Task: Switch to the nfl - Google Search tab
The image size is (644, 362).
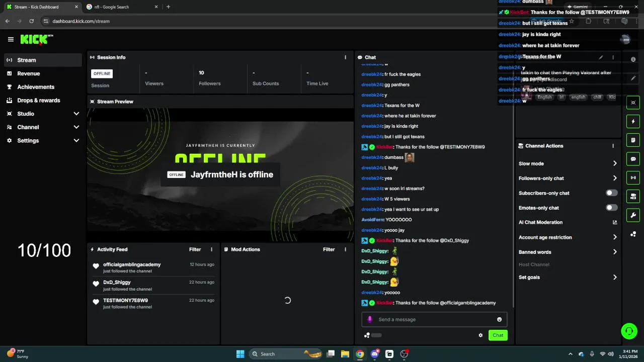Action: tap(122, 7)
